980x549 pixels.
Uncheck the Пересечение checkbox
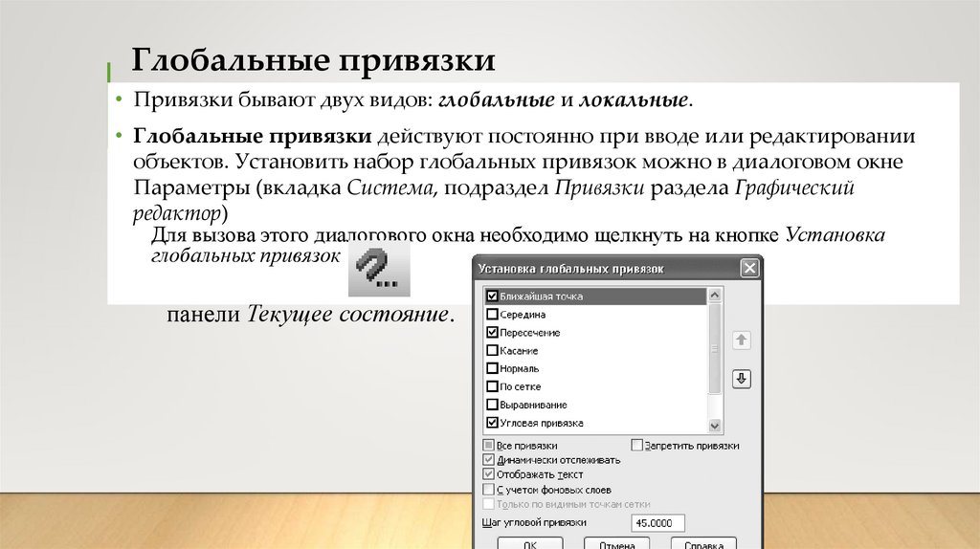coord(493,332)
